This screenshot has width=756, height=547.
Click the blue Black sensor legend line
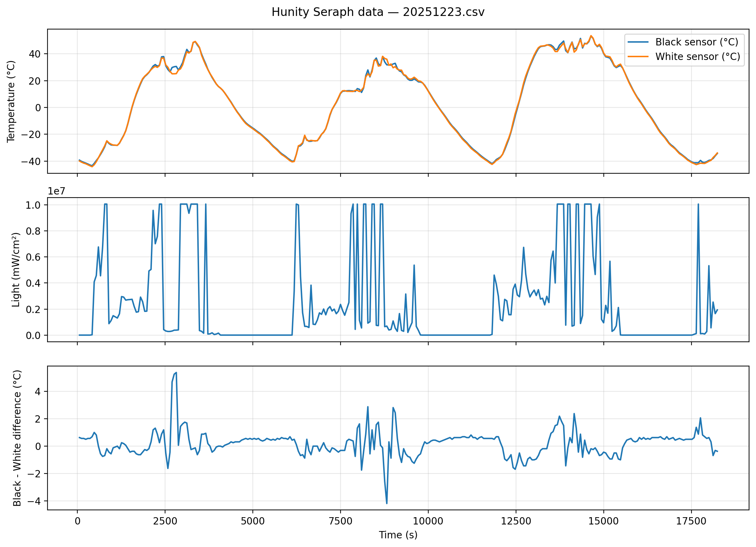638,42
